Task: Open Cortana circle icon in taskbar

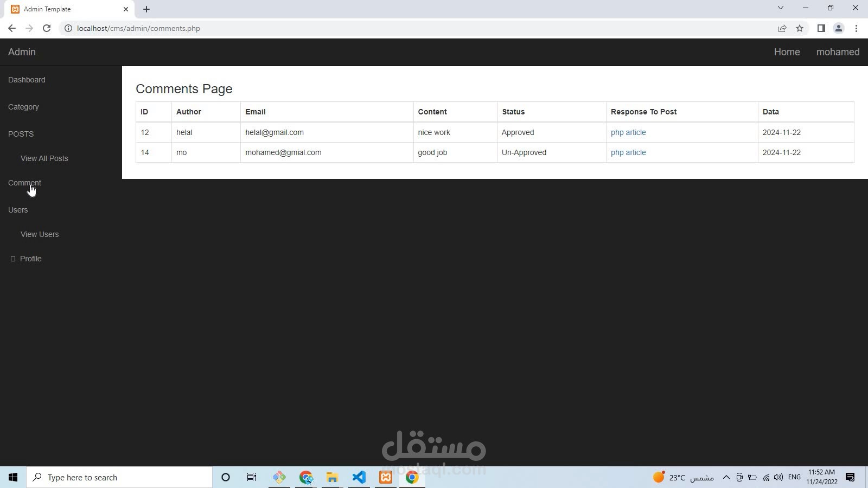Action: 226,477
